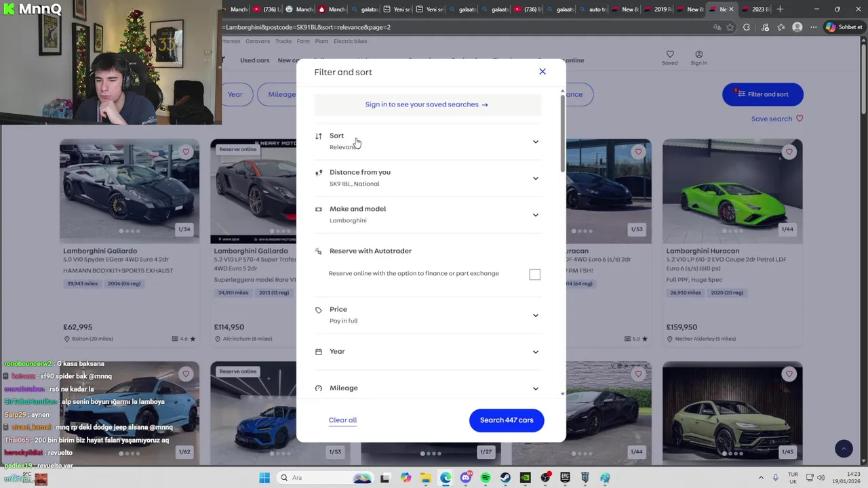Click the Make and model car icon

tap(318, 209)
